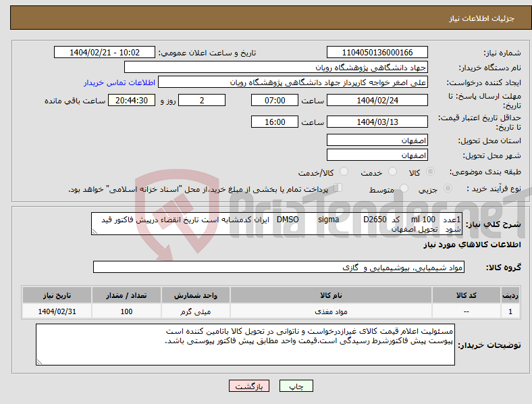Click the deadline time field 07:00
The image size is (532, 404).
pos(275,100)
